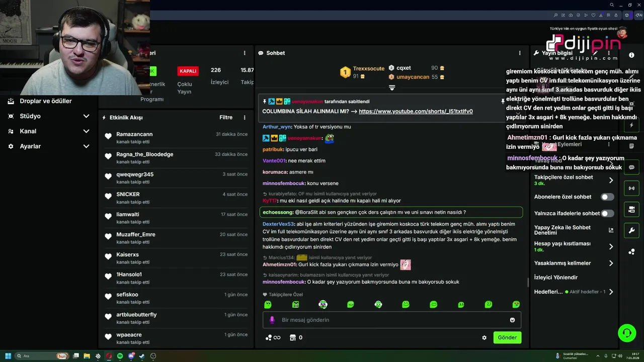Screen dimensions: 644x362
Task: Focus the Bir mesaj gönderin input
Action: [392, 320]
